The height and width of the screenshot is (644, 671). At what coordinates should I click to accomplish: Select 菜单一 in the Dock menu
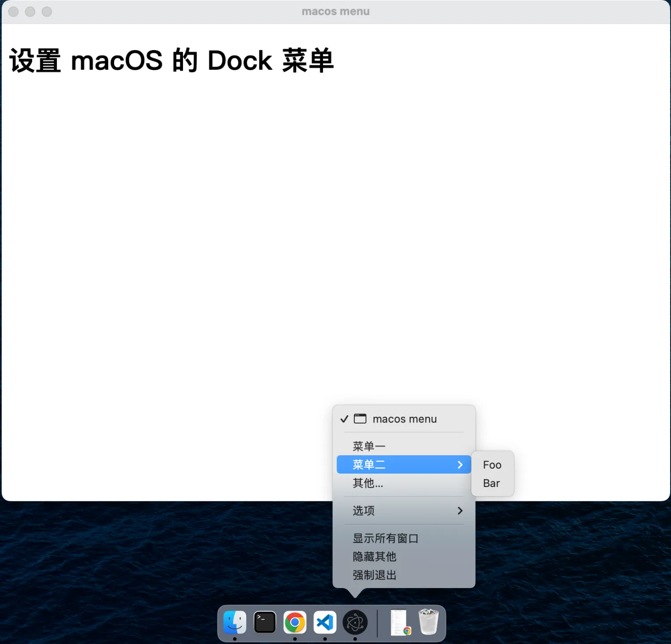(369, 446)
